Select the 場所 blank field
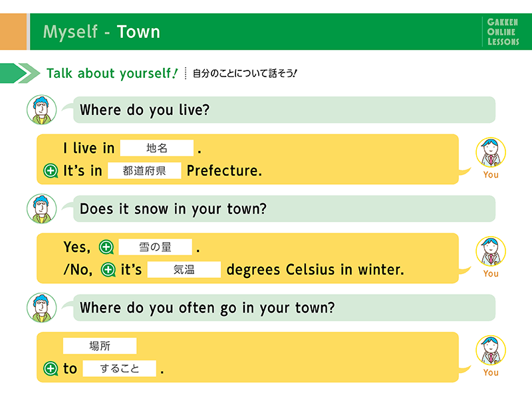The height and width of the screenshot is (399, 532). (100, 346)
